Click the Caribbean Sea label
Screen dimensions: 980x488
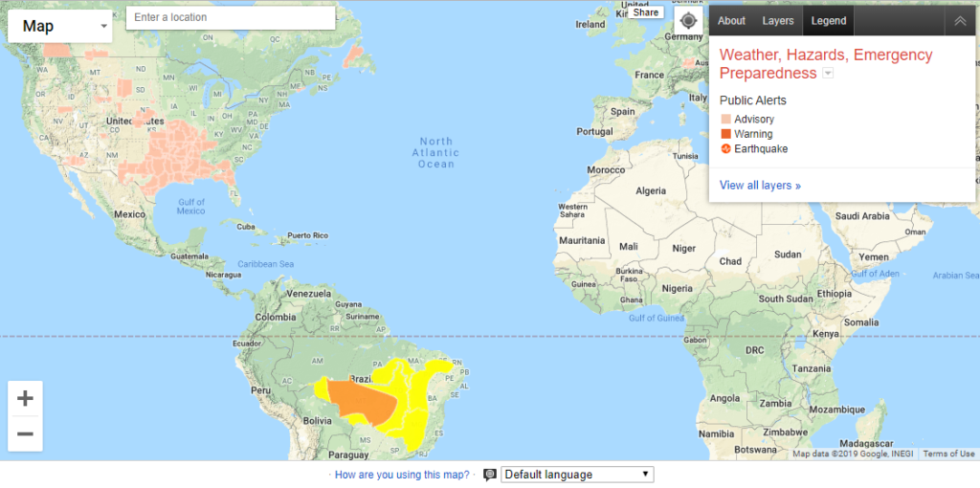[266, 264]
